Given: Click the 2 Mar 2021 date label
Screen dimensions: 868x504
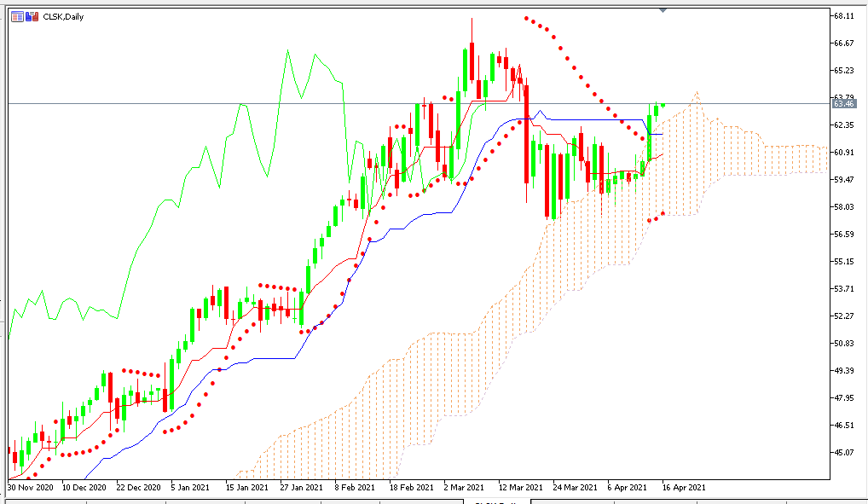Looking at the screenshot, I should [x=464, y=488].
